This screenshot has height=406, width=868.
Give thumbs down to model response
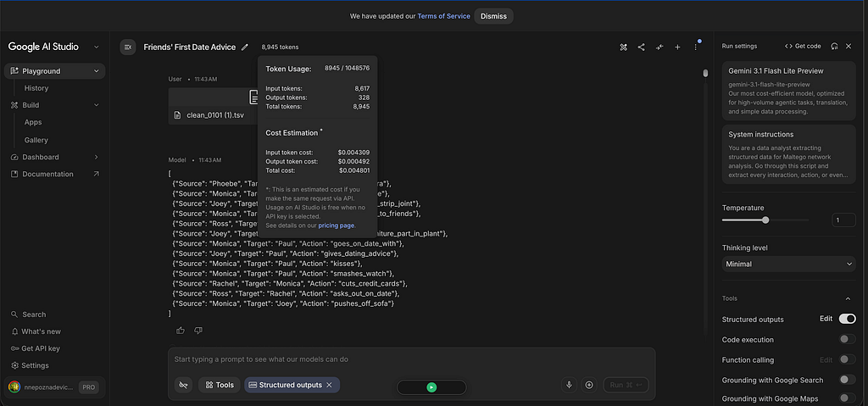pos(198,330)
